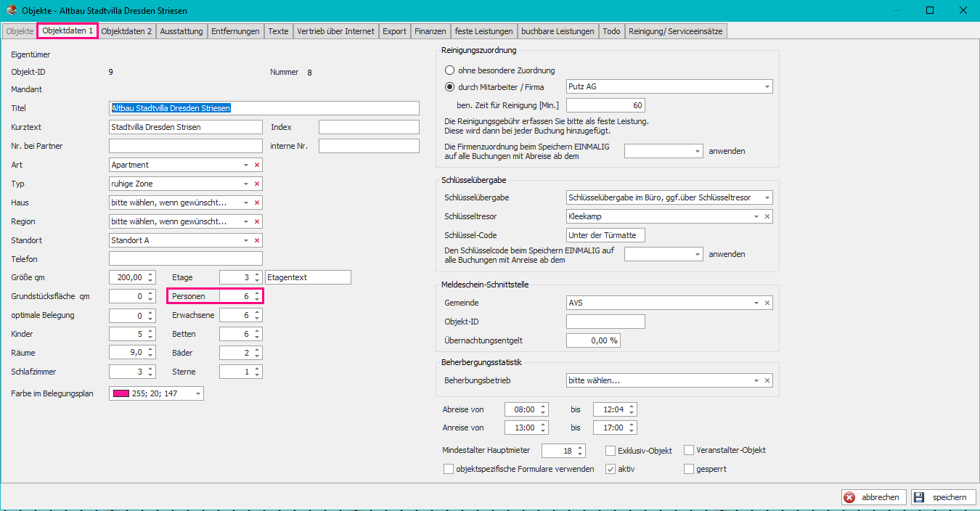Open the Gemeinde AVS dropdown
Image resolution: width=980 pixels, height=511 pixels.
[x=756, y=303]
